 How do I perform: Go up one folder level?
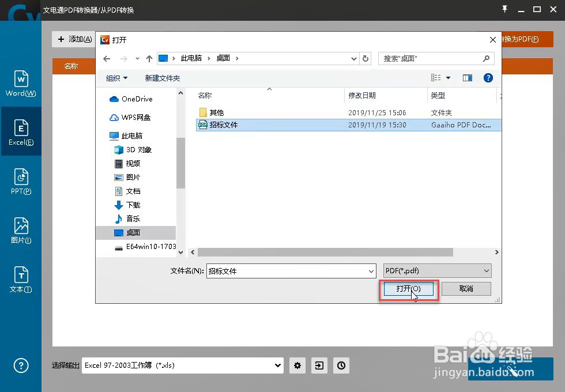pyautogui.click(x=149, y=58)
